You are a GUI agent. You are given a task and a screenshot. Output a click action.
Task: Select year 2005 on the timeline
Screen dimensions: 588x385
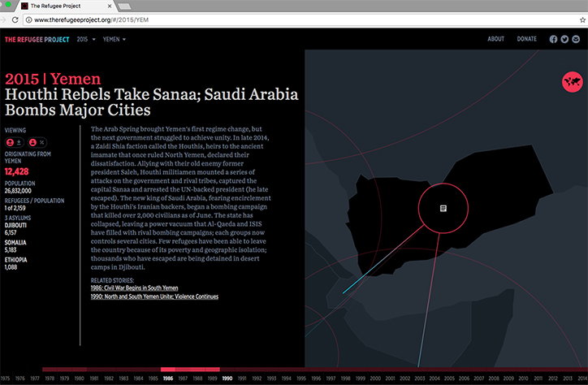coord(449,379)
